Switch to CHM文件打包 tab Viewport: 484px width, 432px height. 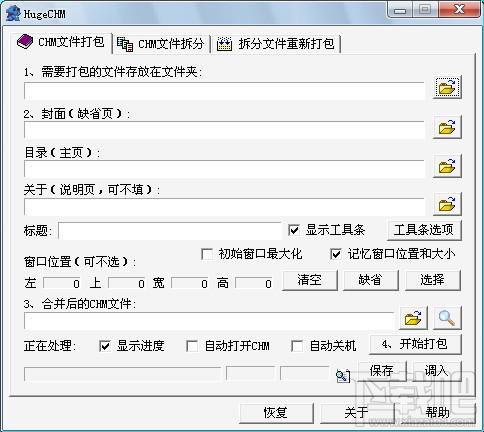click(61, 42)
